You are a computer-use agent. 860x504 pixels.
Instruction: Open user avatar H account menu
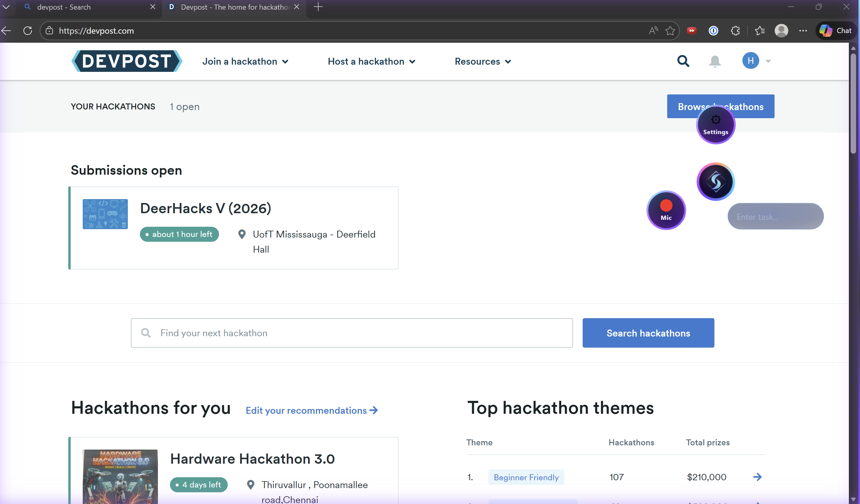751,61
